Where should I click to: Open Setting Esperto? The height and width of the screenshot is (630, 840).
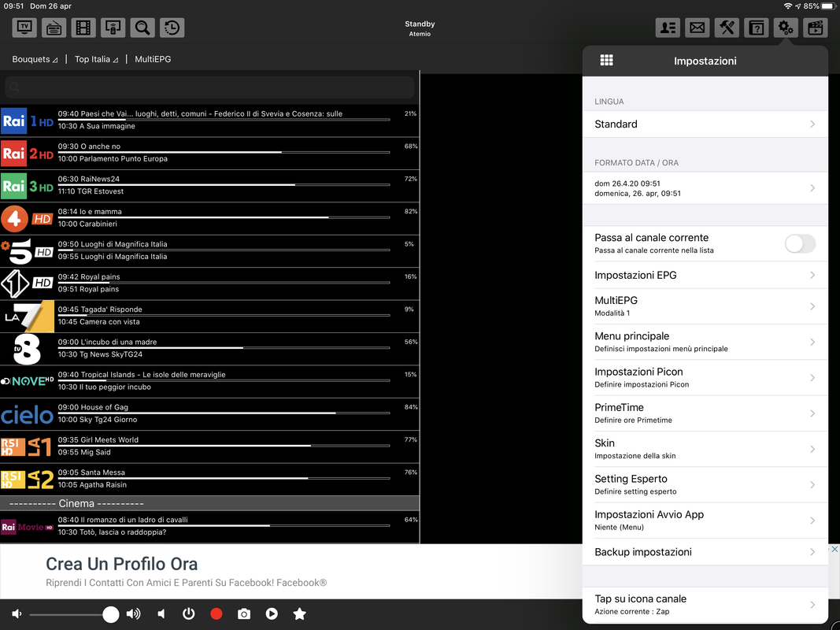[705, 485]
